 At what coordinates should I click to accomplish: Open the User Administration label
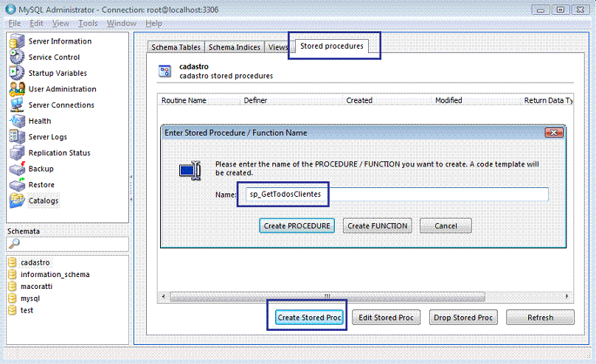point(63,89)
